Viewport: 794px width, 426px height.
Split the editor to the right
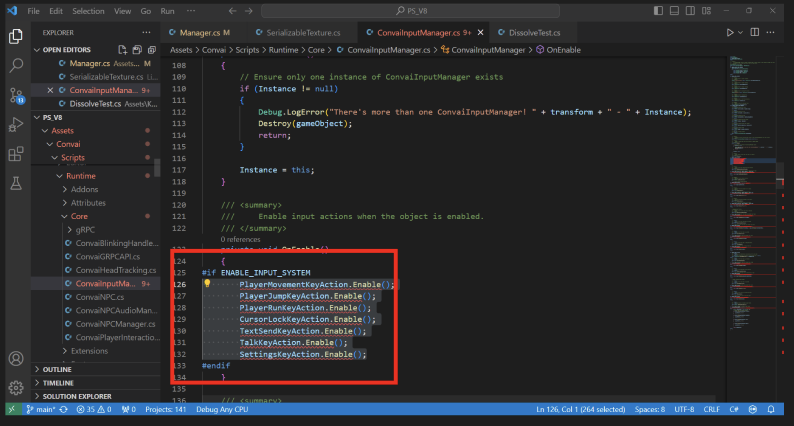tap(755, 32)
